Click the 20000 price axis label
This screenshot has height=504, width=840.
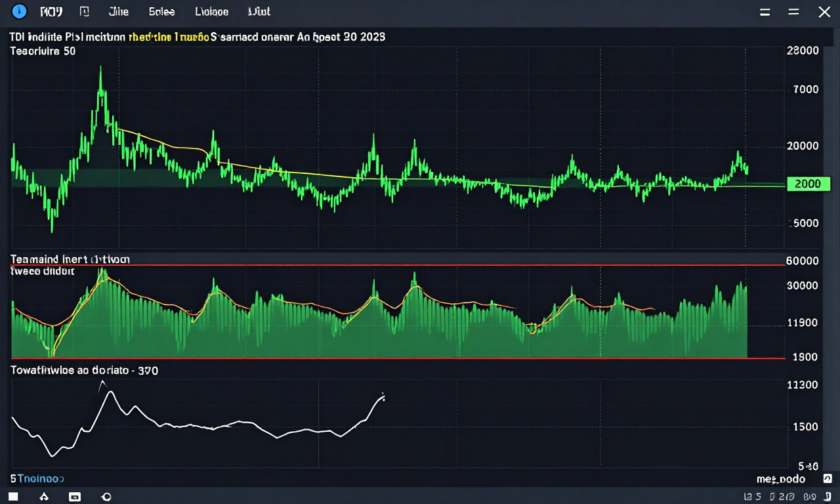[803, 146]
